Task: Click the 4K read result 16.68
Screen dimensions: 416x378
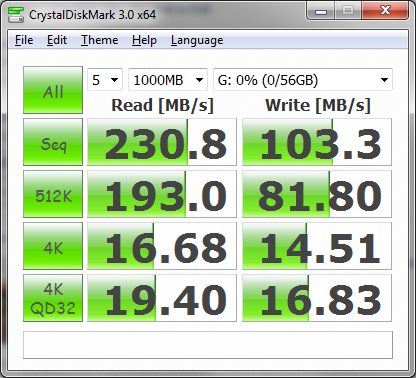Action: coord(162,246)
